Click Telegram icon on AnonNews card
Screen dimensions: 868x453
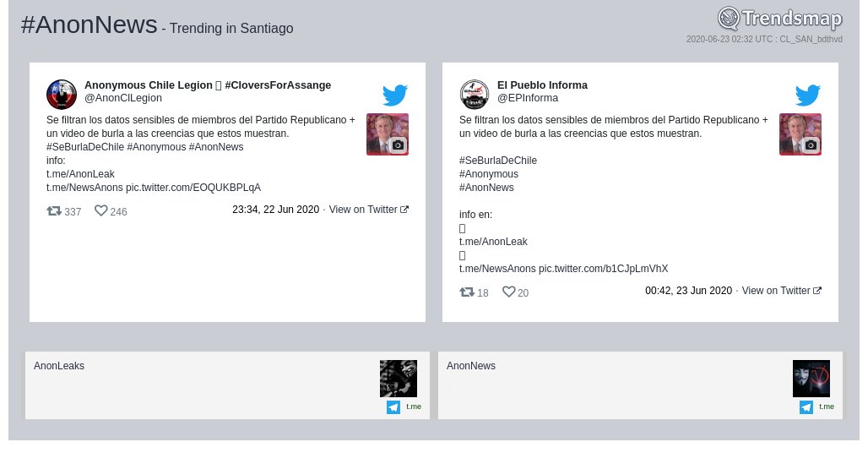tap(806, 407)
